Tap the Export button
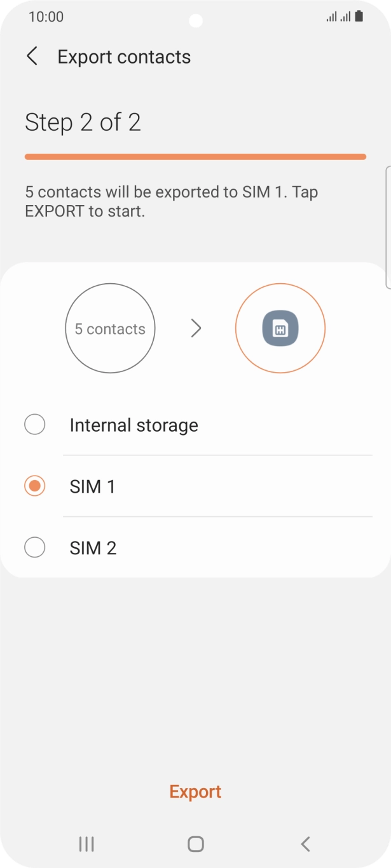The width and height of the screenshot is (391, 868). [195, 792]
